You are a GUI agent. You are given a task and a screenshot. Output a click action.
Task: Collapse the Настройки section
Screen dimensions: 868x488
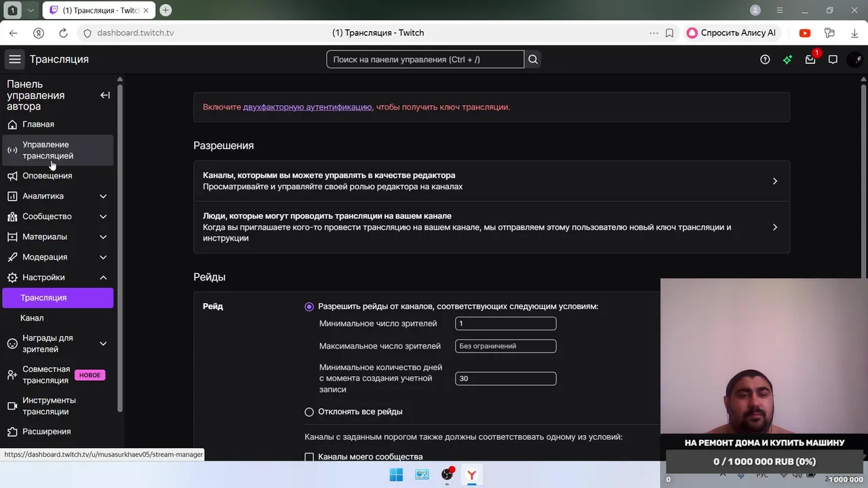point(103,277)
